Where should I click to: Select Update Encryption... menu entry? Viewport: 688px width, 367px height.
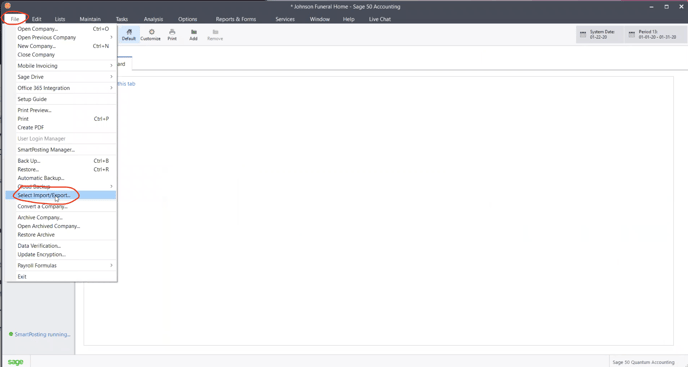point(61,254)
